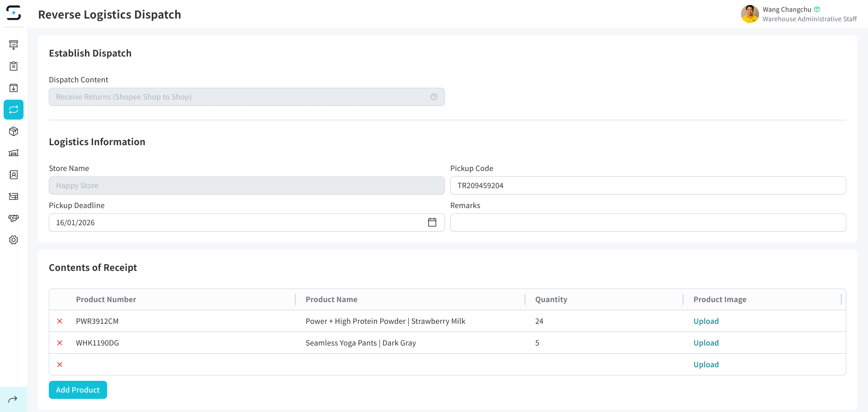Open the Pickup Deadline calendar picker

tap(432, 223)
